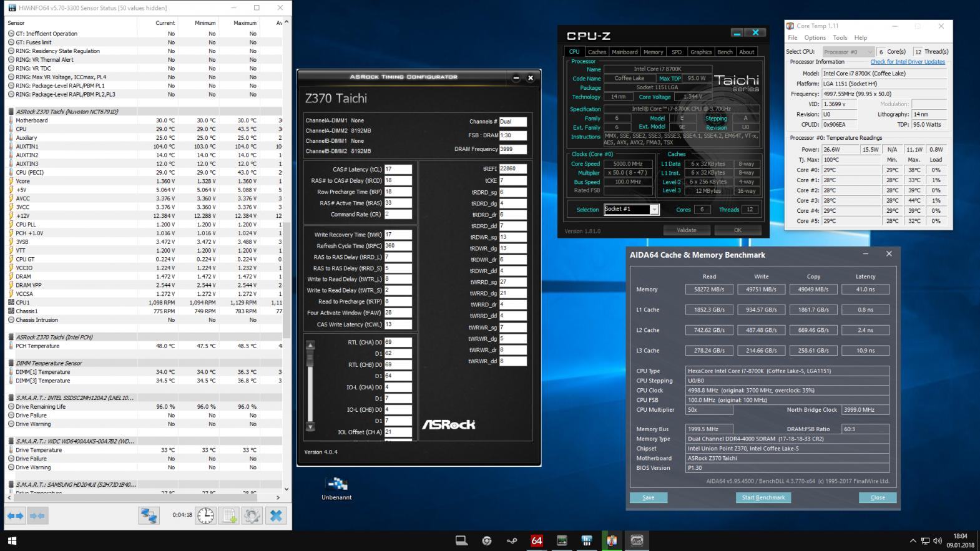Open the network tray icon
980x551 pixels.
point(926,541)
